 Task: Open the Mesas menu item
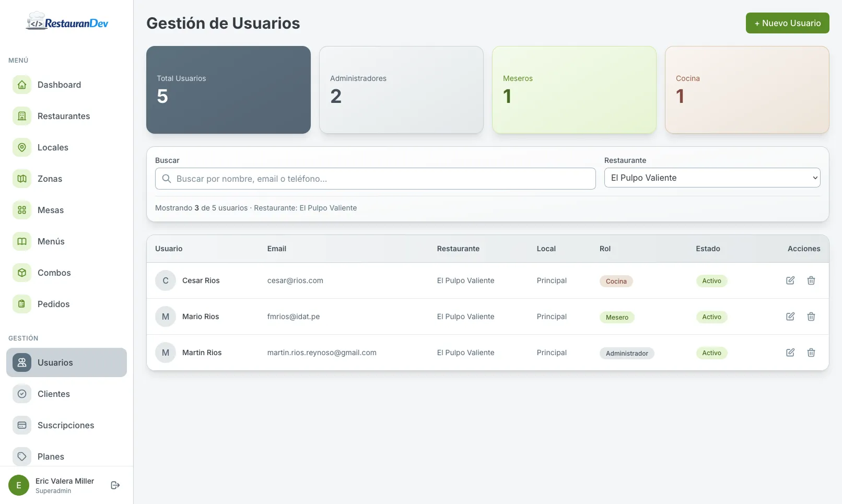pyautogui.click(x=66, y=210)
